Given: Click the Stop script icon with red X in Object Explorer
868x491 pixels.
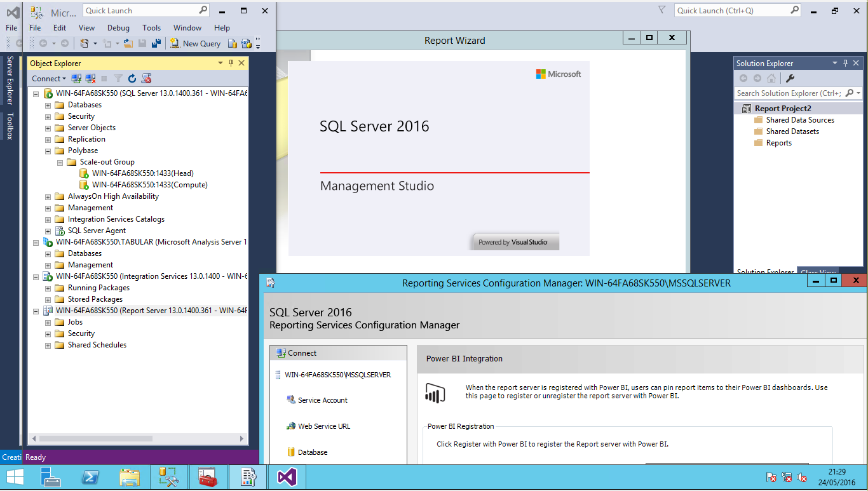Looking at the screenshot, I should click(146, 78).
